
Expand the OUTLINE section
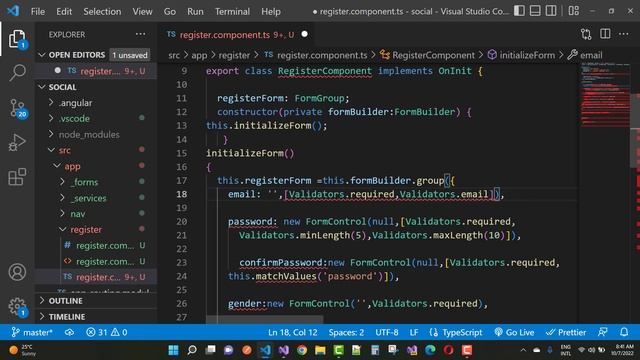pyautogui.click(x=96, y=301)
